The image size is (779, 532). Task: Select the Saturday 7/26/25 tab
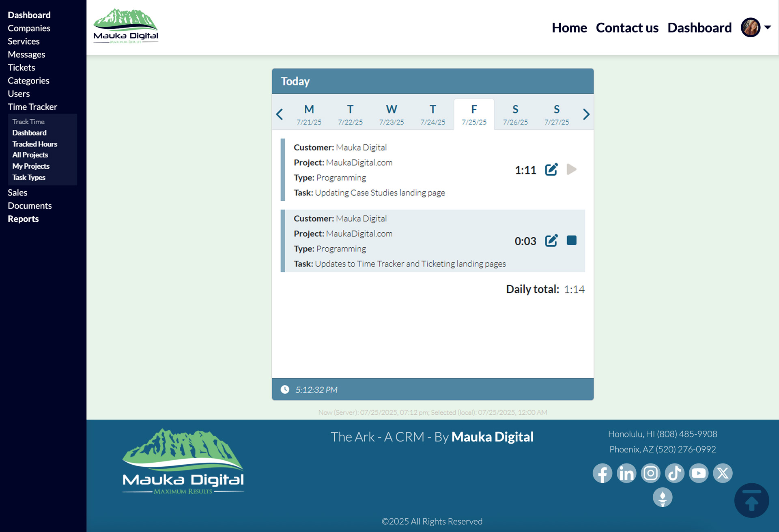pos(515,114)
